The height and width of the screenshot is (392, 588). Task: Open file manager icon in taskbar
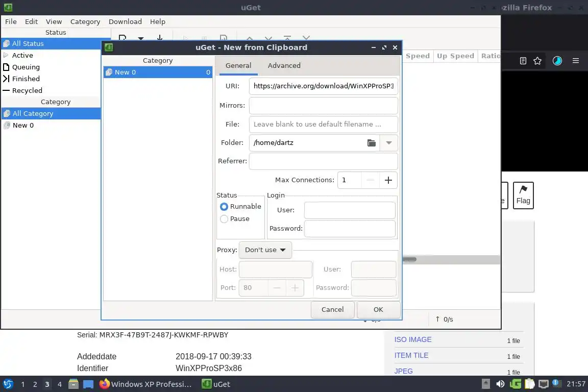pos(73,384)
